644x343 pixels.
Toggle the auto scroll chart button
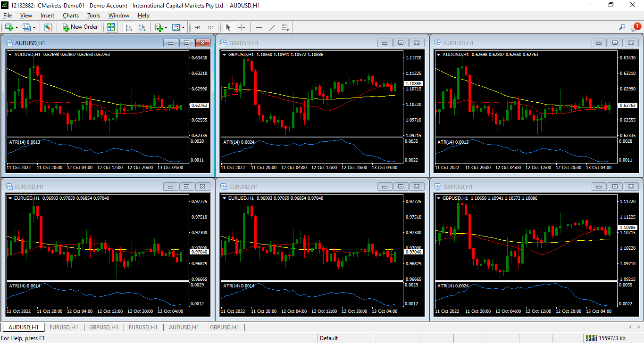128,27
